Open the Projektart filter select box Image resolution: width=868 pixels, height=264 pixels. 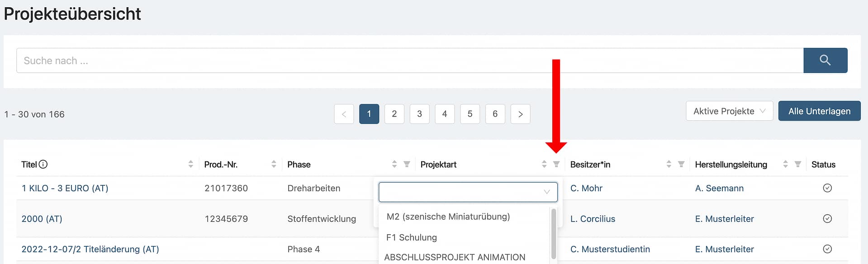(x=468, y=192)
